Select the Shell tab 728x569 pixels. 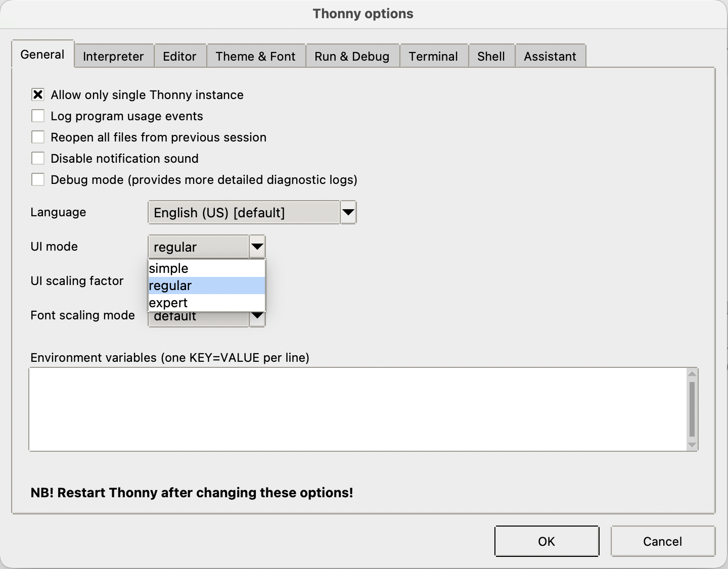[x=491, y=56]
